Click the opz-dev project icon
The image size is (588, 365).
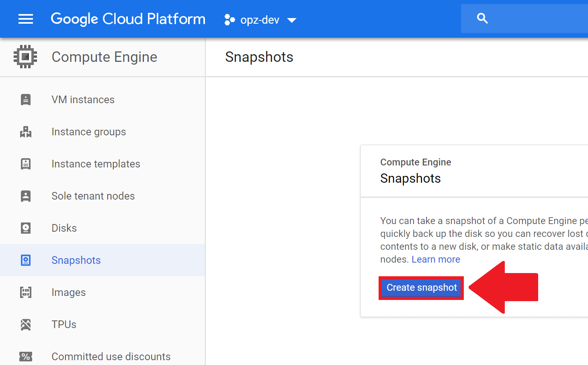[229, 20]
